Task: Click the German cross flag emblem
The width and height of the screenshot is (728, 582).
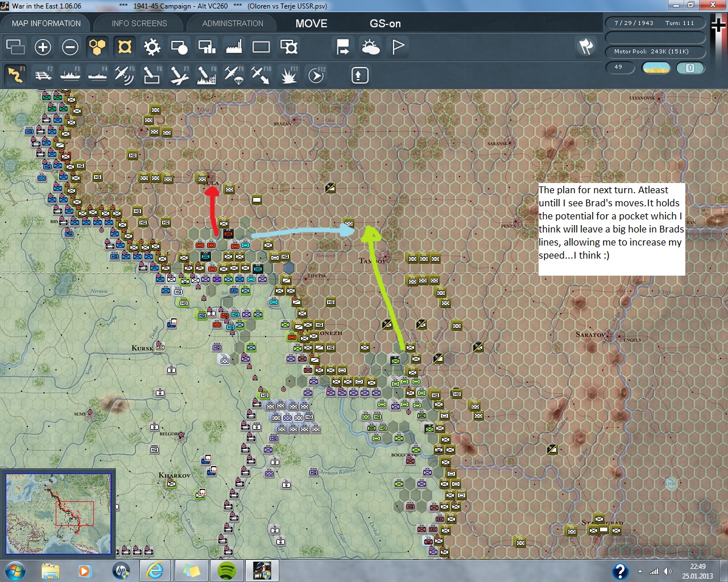Action: pyautogui.click(x=718, y=26)
